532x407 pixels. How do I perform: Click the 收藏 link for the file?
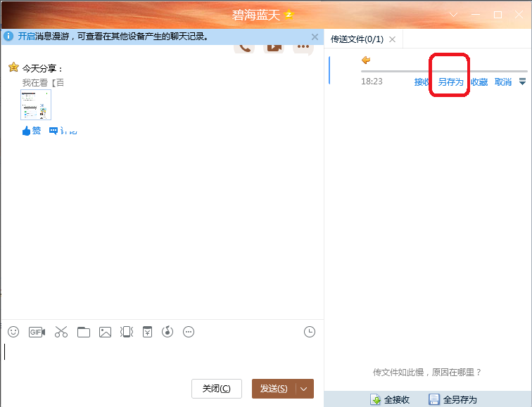pos(479,82)
